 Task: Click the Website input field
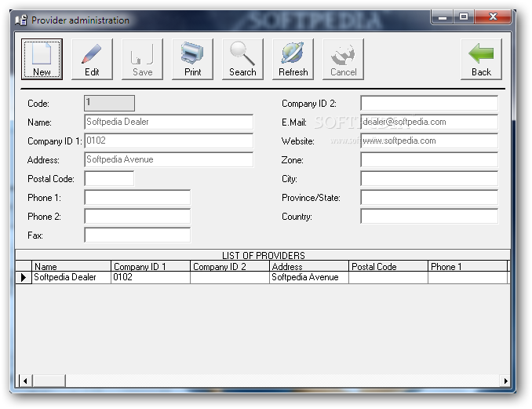click(429, 141)
